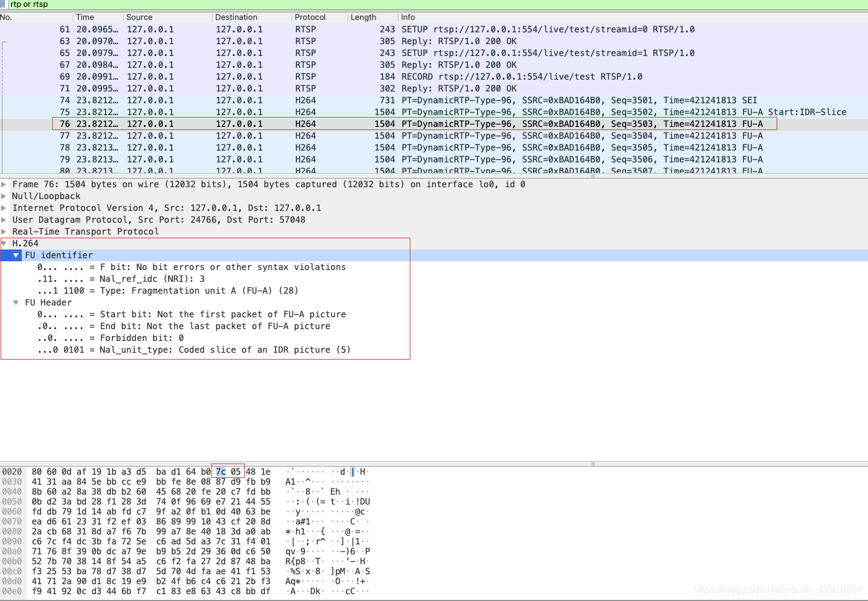
Task: Select packet 78 with Seq=3505
Action: tap(434, 147)
